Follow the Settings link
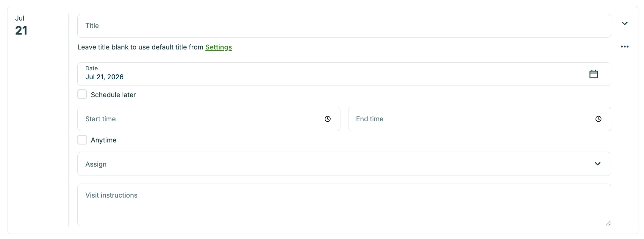The height and width of the screenshot is (239, 644). click(218, 47)
